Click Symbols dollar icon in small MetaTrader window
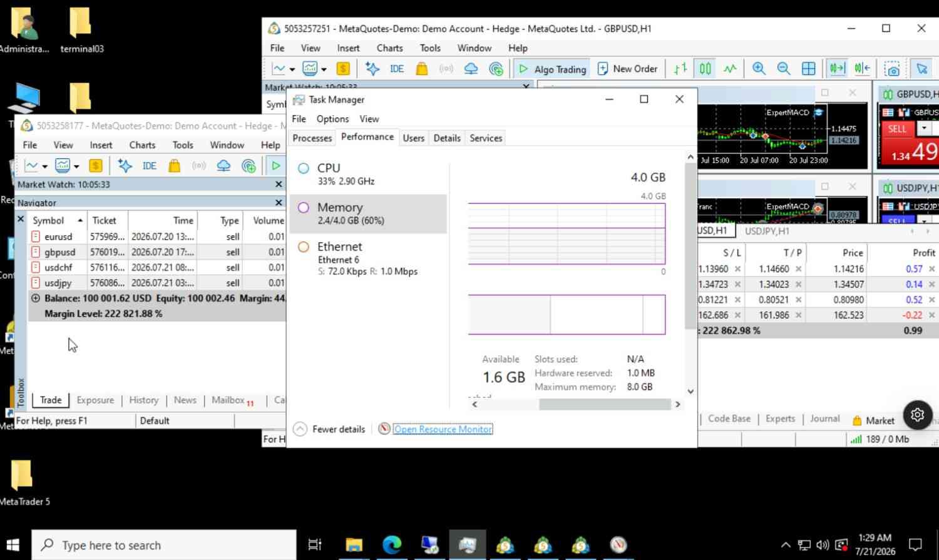 pos(95,166)
